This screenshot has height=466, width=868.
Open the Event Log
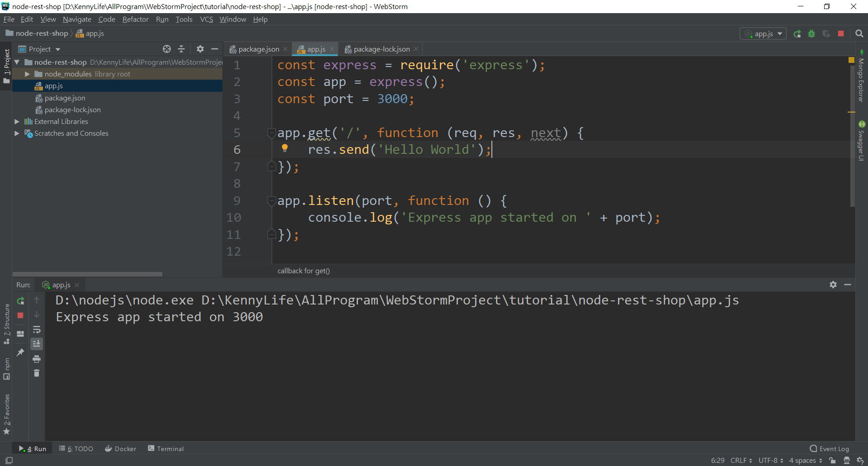coord(829,449)
